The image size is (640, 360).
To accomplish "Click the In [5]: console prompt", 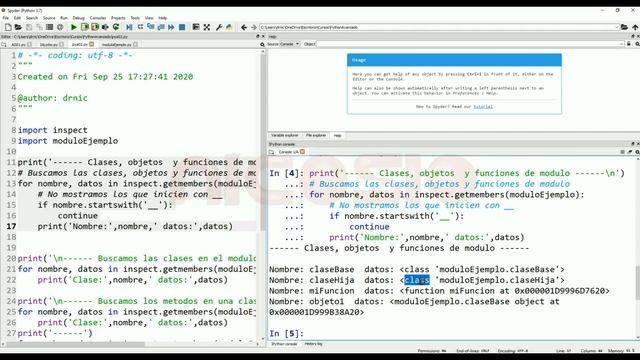I will pos(287,333).
